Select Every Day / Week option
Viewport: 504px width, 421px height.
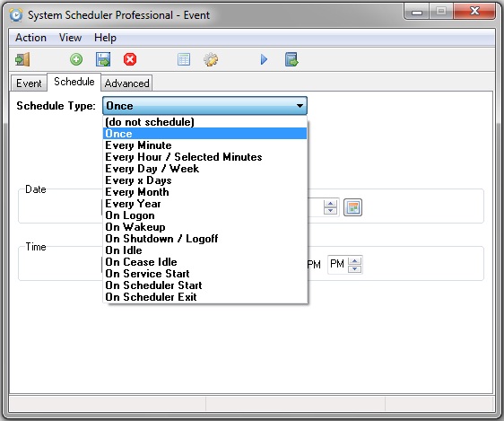pos(205,169)
